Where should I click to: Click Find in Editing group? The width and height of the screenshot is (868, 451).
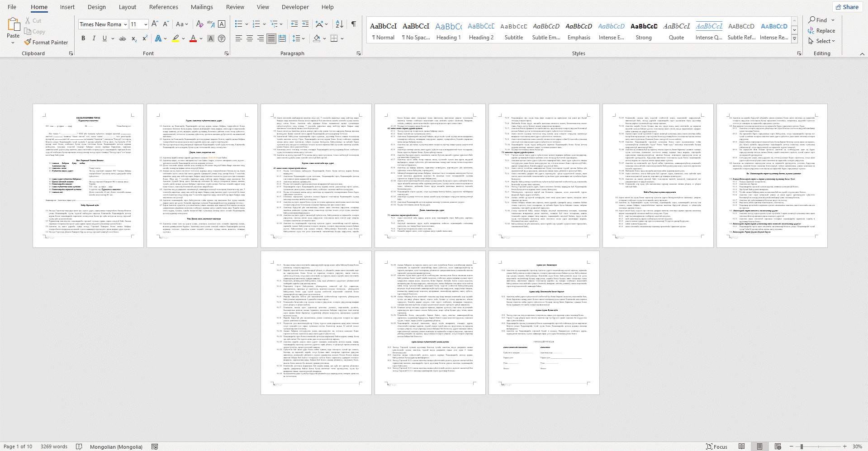tap(818, 20)
